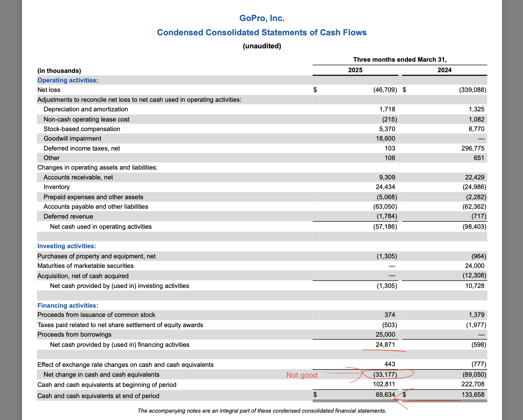Select proceeds from borrowings value 25,000
Screen dimensions: 523x420
(386, 334)
